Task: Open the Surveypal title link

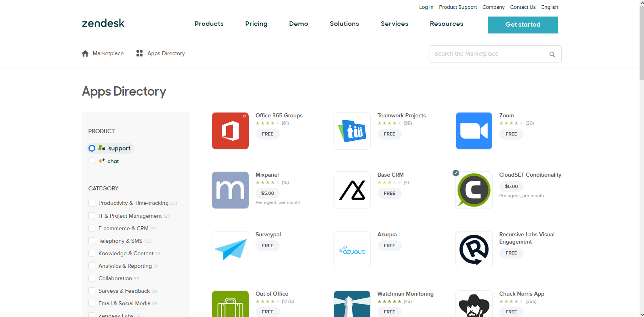Action: (x=268, y=234)
